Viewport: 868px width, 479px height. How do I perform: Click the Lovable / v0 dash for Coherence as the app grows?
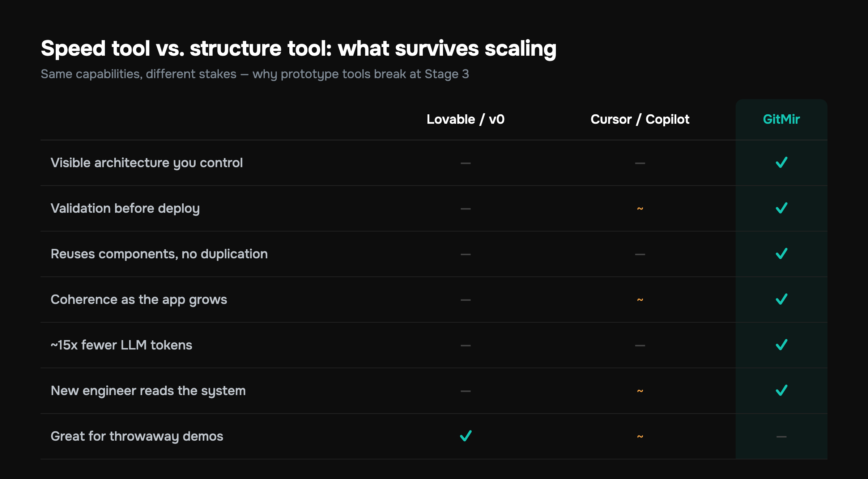(465, 300)
